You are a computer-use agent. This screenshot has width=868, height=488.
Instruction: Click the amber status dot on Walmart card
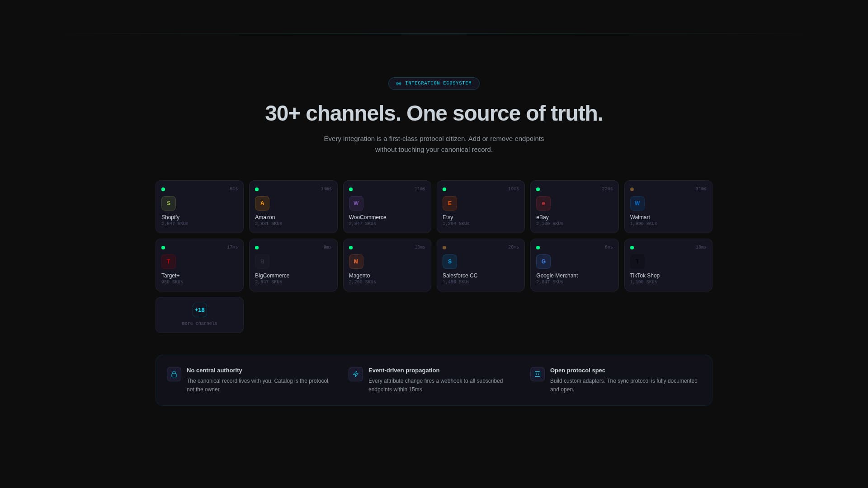pyautogui.click(x=632, y=189)
